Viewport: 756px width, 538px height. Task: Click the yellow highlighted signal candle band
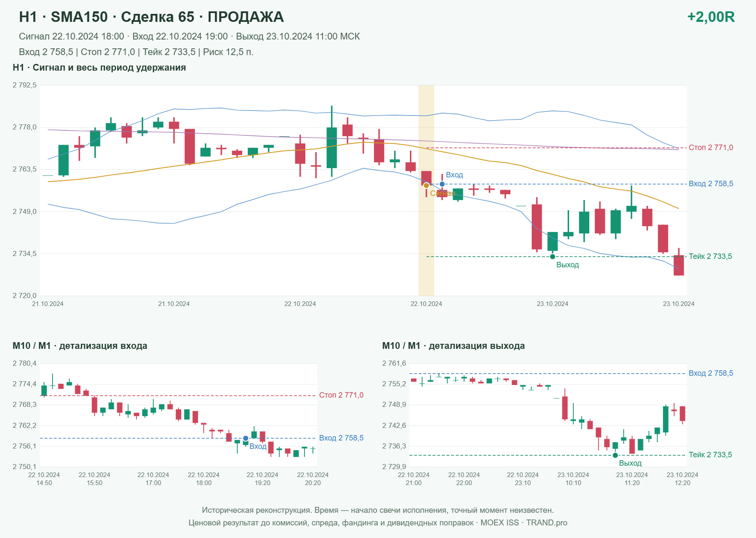(426, 190)
